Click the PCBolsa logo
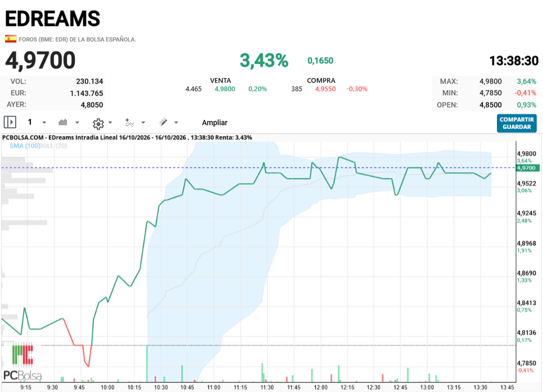543x392 pixels. pos(23,362)
